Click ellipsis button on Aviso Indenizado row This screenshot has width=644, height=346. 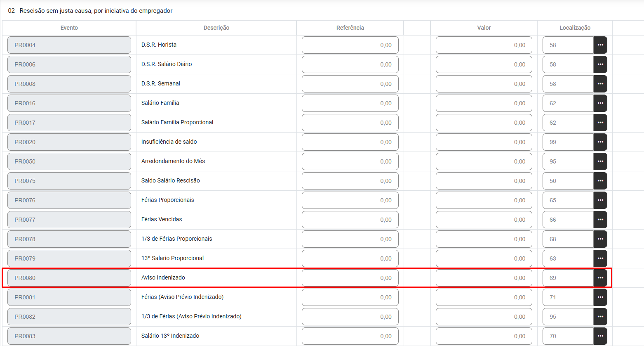600,278
